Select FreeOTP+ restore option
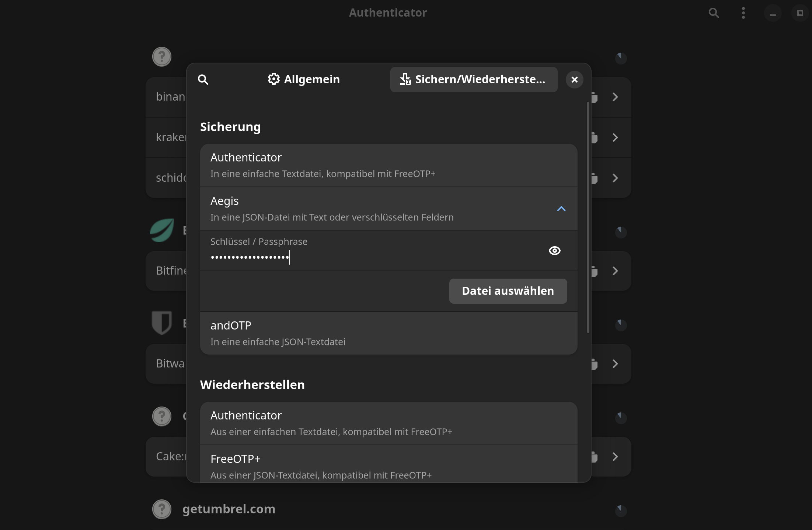Image resolution: width=812 pixels, height=530 pixels. pyautogui.click(x=388, y=464)
